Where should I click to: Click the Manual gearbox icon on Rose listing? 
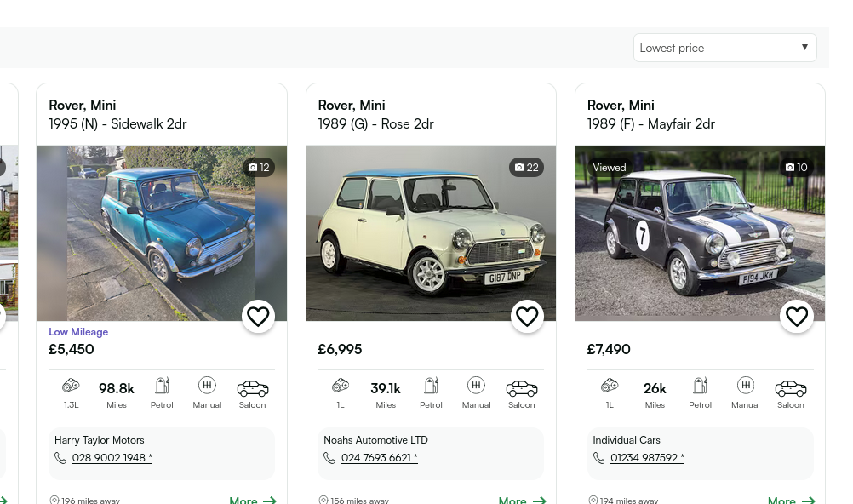coord(476,386)
